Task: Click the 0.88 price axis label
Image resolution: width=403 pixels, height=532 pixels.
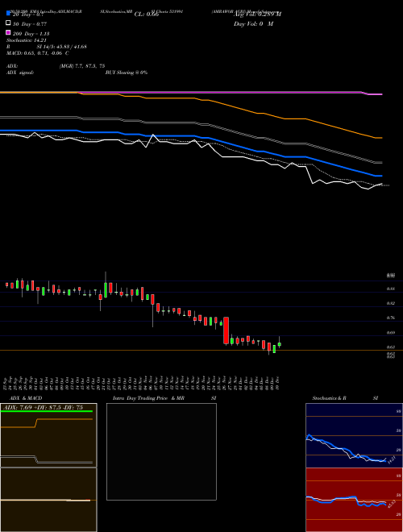Action: click(391, 289)
